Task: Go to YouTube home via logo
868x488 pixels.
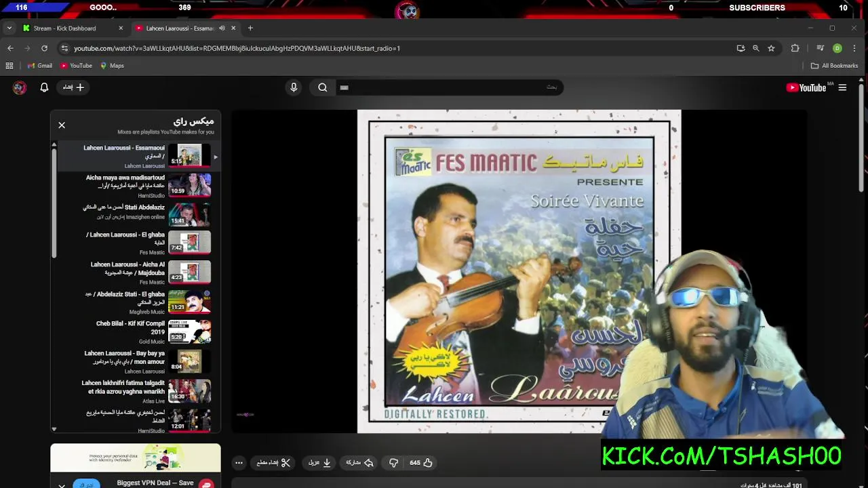Action: [806, 87]
